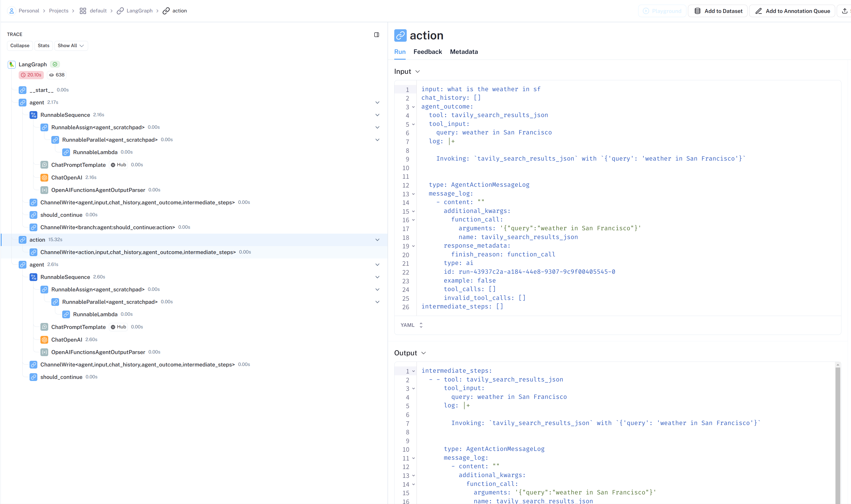This screenshot has width=851, height=504.
Task: Fold message_log block in Input code
Action: tap(414, 194)
